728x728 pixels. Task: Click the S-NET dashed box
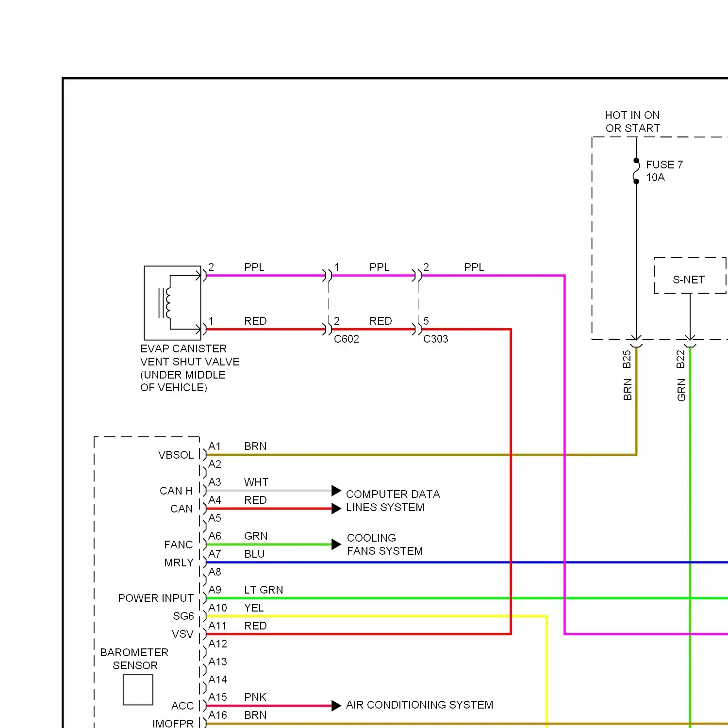690,276
